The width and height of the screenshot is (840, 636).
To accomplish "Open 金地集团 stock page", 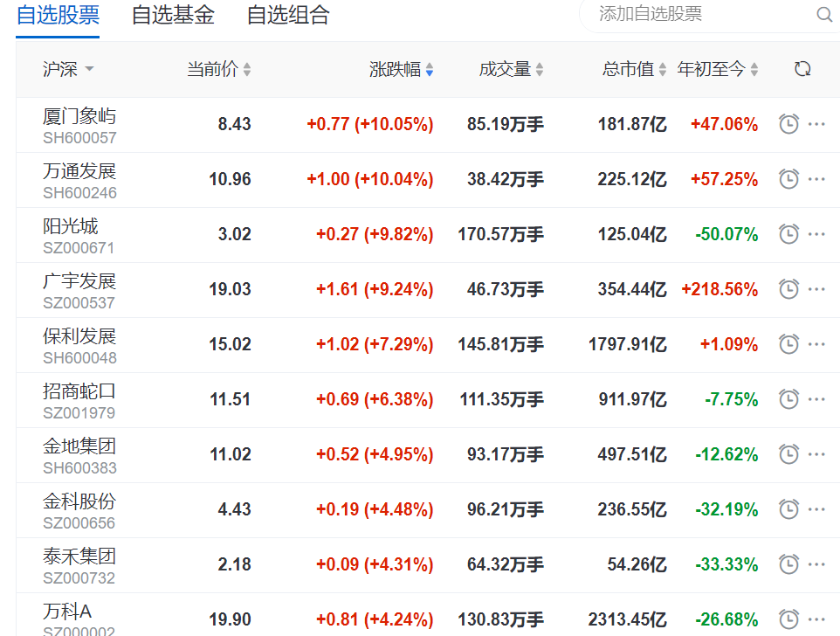I will (79, 446).
